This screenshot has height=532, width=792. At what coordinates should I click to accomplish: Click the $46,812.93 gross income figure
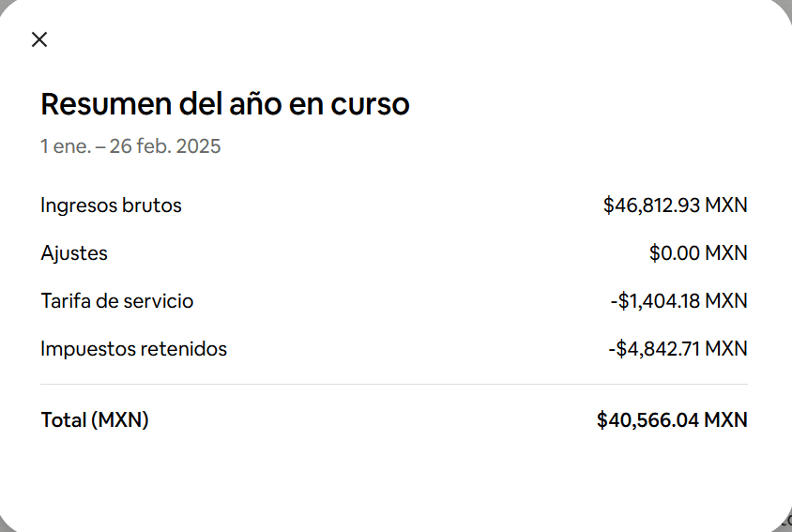[652, 205]
